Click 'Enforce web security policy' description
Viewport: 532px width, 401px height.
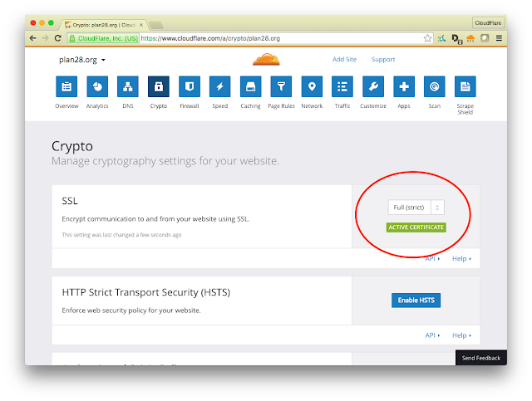click(131, 311)
